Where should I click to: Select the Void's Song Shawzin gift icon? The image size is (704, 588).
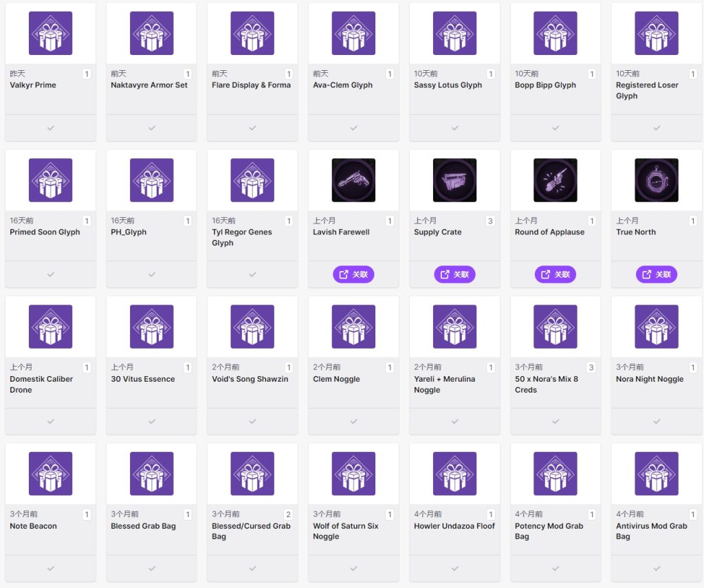pyautogui.click(x=252, y=327)
